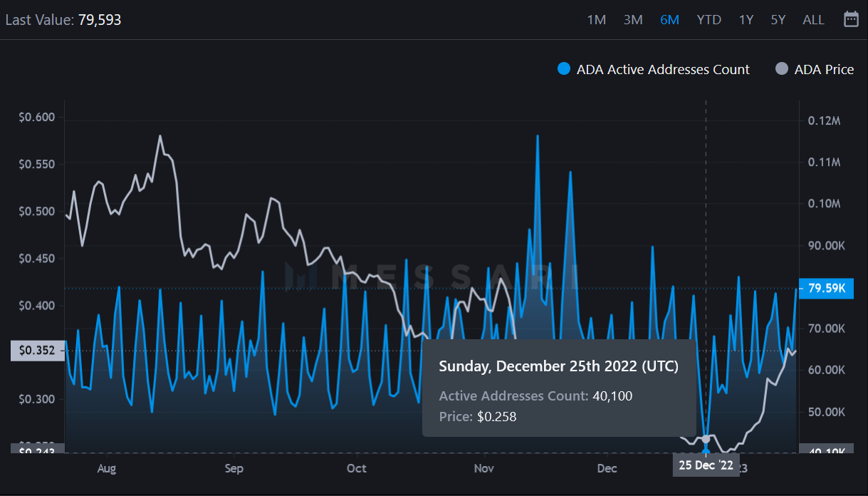The image size is (868, 496).
Task: Click the 79.59K current value label
Action: click(826, 289)
